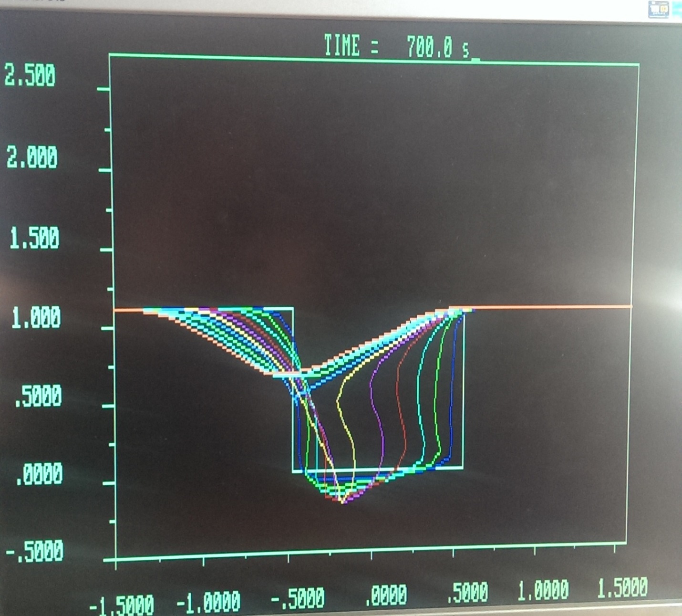Select the horizontal-axis -.5000 label
The image size is (682, 616).
coord(298,598)
